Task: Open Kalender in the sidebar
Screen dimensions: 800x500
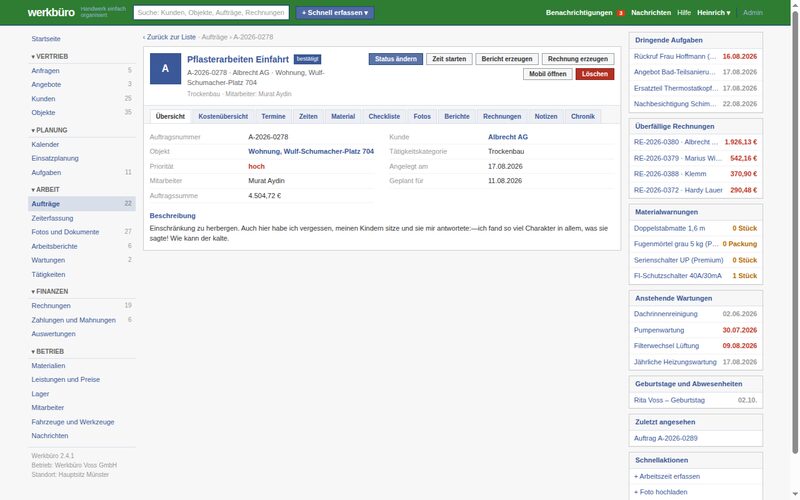Action: pyautogui.click(x=82, y=144)
